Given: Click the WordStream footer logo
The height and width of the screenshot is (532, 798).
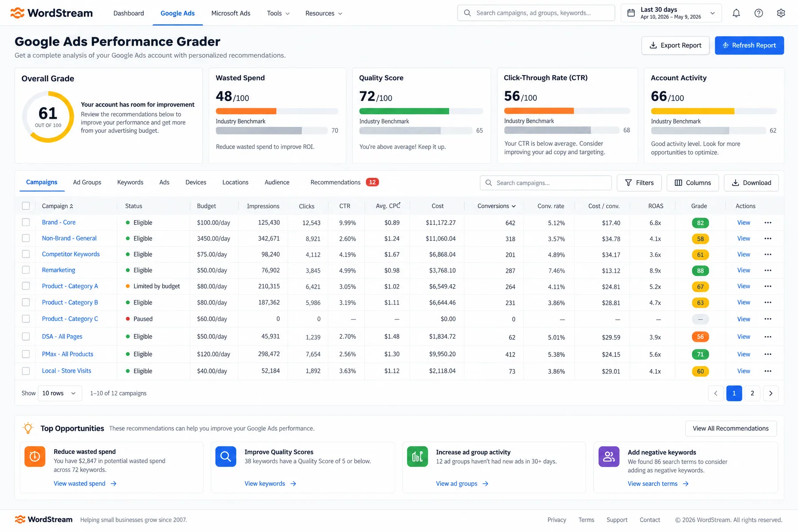Looking at the screenshot, I should click(43, 520).
